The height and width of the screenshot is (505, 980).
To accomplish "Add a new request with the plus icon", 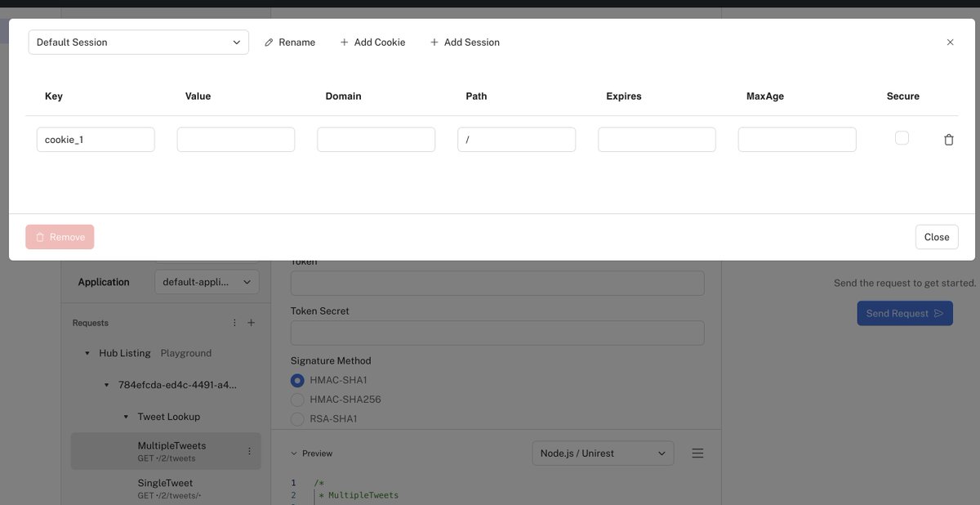I will [252, 322].
